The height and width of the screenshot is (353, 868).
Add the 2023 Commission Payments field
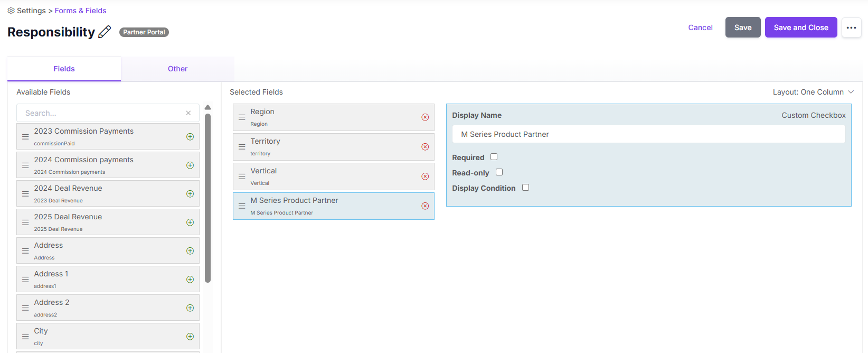point(190,137)
